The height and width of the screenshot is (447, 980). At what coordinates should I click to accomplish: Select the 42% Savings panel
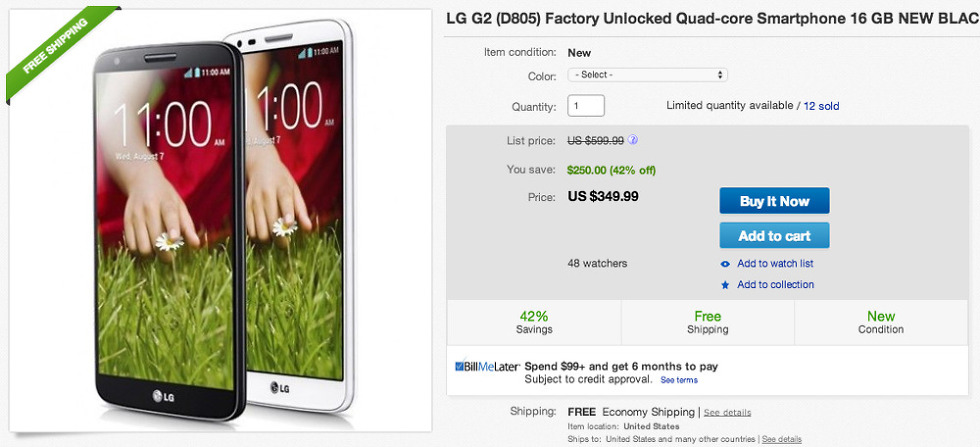tap(534, 322)
